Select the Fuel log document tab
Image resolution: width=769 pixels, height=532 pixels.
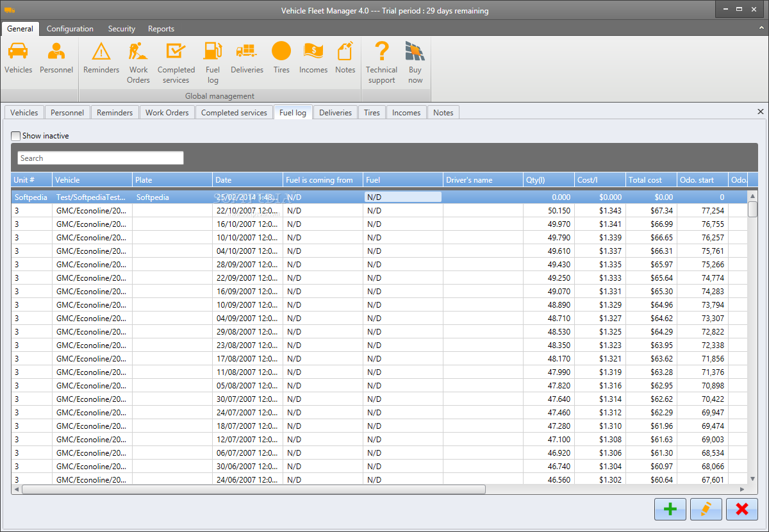(x=293, y=113)
